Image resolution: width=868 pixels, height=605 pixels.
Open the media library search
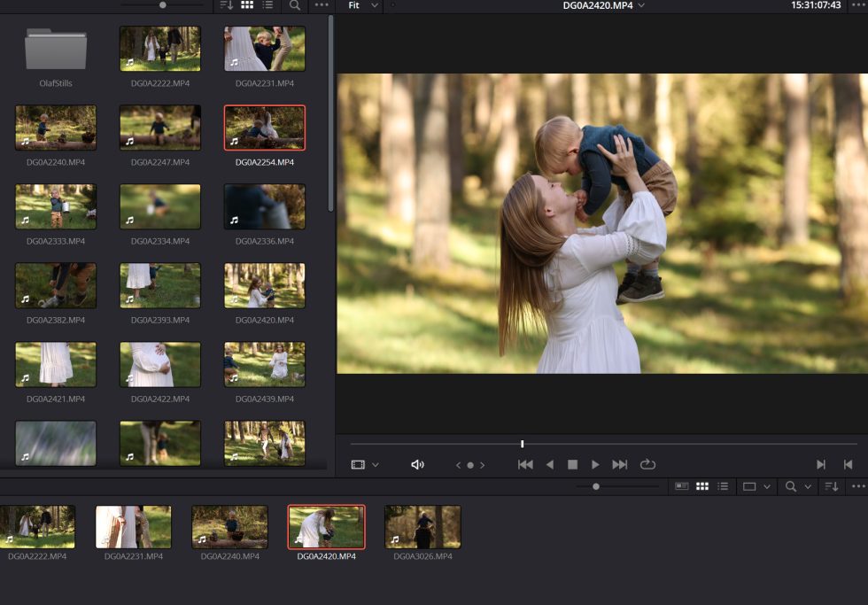(294, 6)
